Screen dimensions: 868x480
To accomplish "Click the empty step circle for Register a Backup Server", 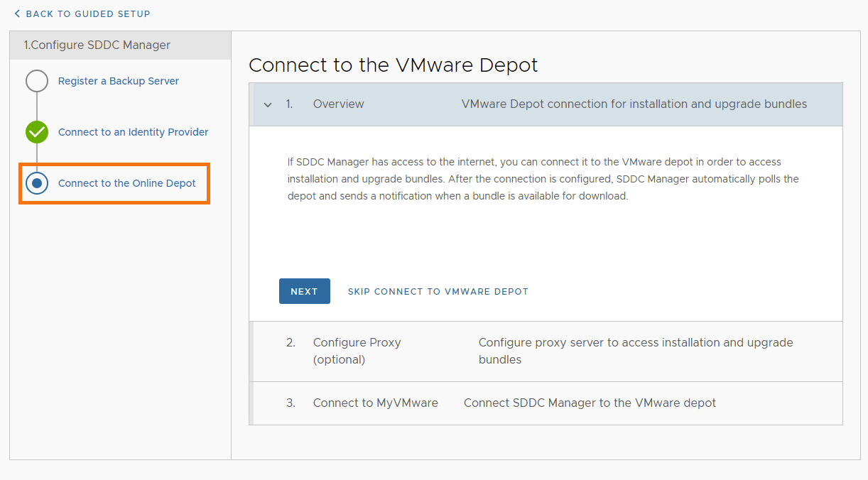I will click(x=36, y=81).
